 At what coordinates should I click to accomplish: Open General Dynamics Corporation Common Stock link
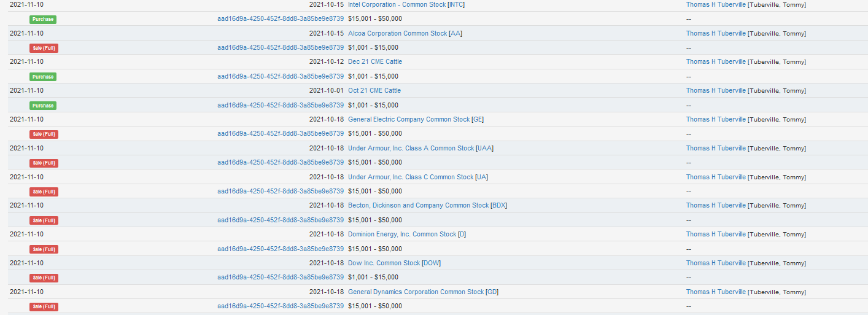click(416, 292)
